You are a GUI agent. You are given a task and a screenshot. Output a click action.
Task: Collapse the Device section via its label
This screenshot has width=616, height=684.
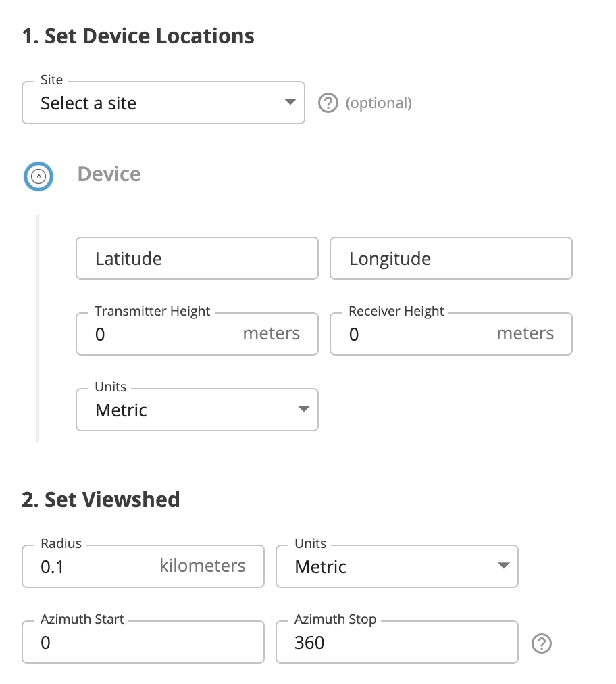tap(109, 174)
